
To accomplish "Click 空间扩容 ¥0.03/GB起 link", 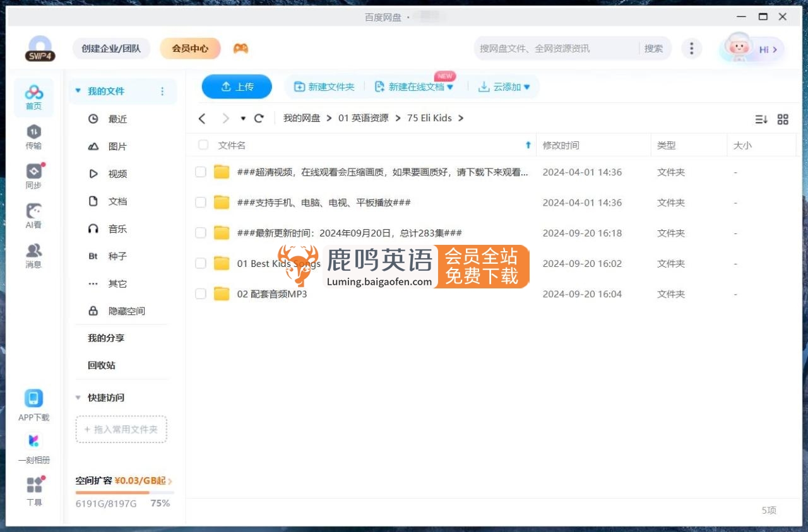I will point(124,481).
